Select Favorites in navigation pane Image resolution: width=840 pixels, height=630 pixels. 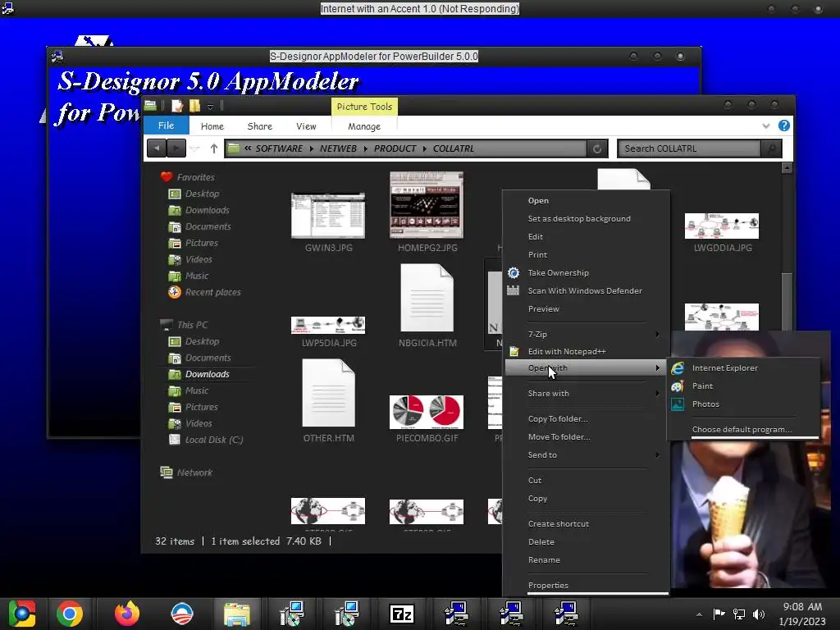tap(195, 177)
